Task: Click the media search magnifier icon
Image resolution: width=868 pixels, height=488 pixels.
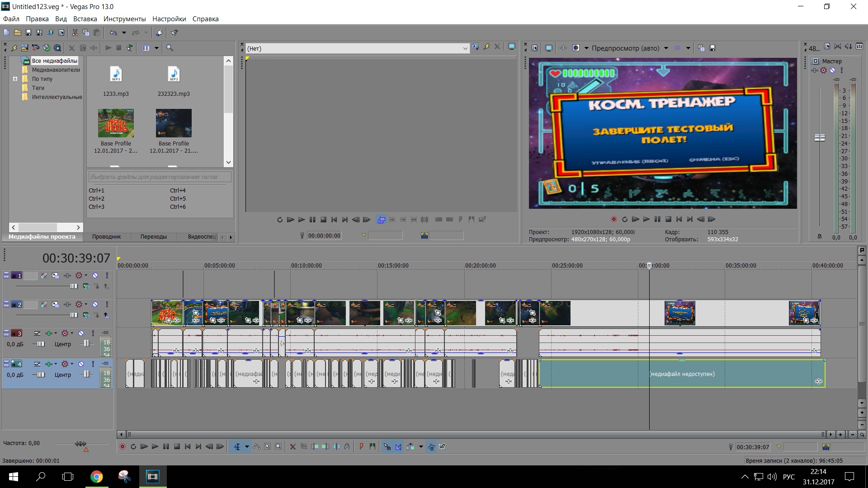Action: click(x=170, y=48)
